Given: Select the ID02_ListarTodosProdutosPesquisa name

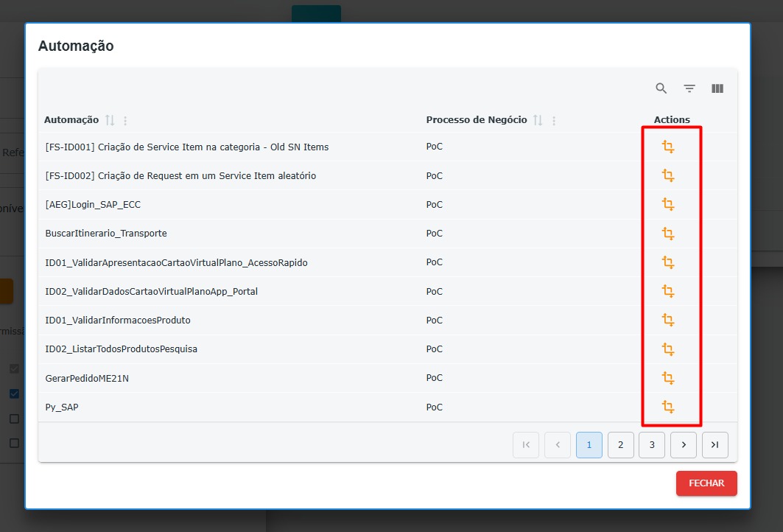Looking at the screenshot, I should (121, 349).
